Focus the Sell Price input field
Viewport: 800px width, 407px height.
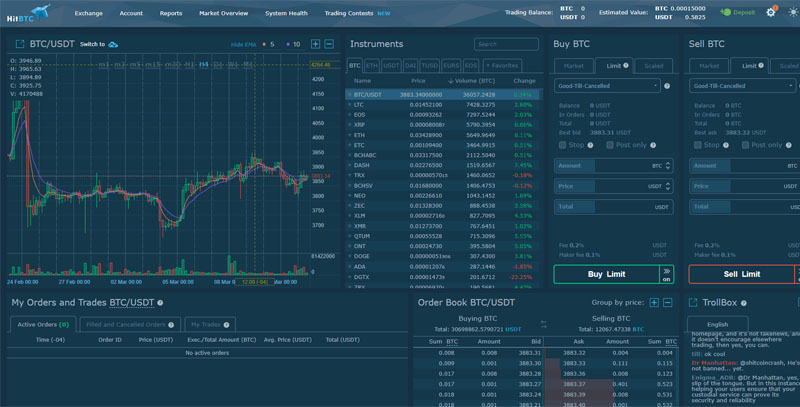(745, 186)
